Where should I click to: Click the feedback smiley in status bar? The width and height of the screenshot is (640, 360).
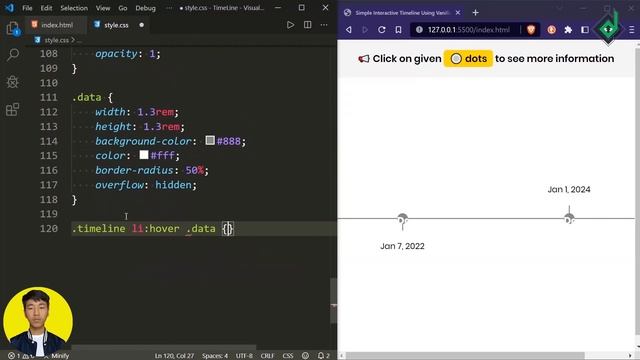305,356
